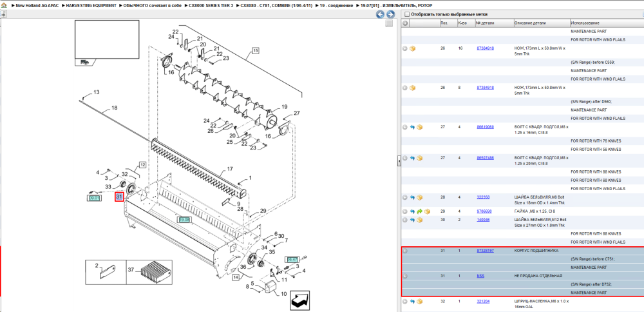The image size is (644, 312).
Task: Click the toolbar icon below the home icon
Action: pyautogui.click(x=3, y=14)
